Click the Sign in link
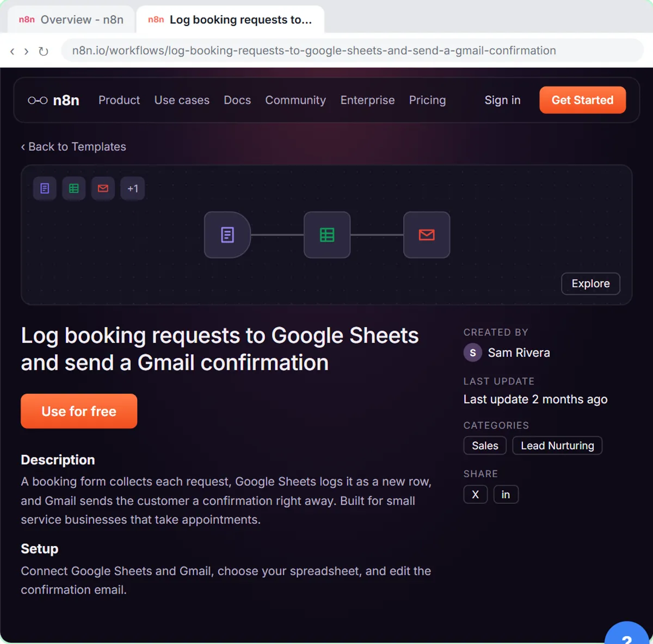Viewport: 653px width, 644px height. click(x=502, y=100)
